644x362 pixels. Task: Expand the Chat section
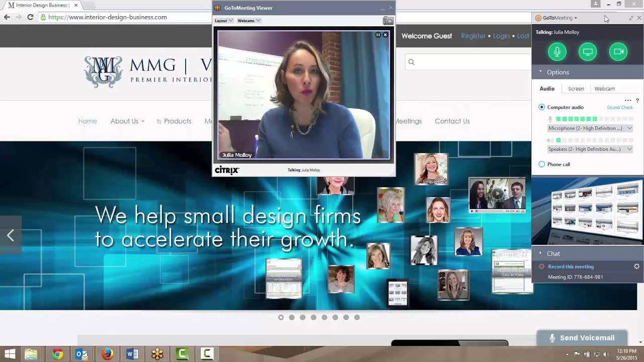tap(541, 253)
